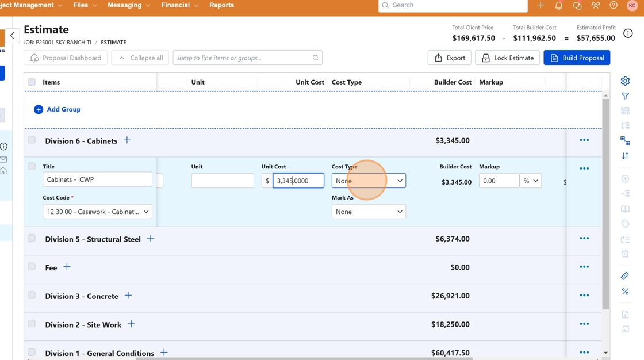Add item to Division 3 - Concrete
Screen dimensions: 644x360
point(128,296)
